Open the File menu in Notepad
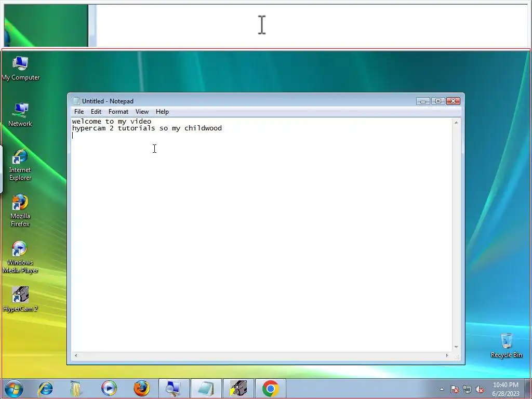Screen dimensions: 532x399 tap(79, 112)
